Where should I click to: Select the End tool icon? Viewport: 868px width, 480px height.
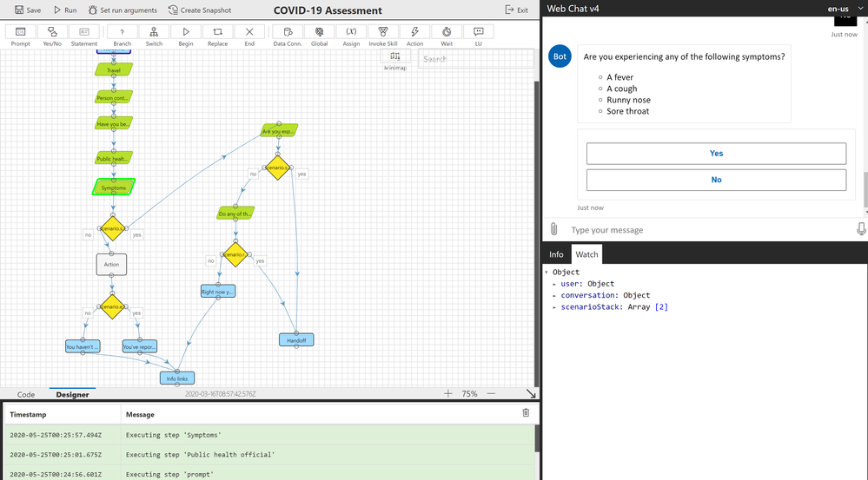click(249, 32)
